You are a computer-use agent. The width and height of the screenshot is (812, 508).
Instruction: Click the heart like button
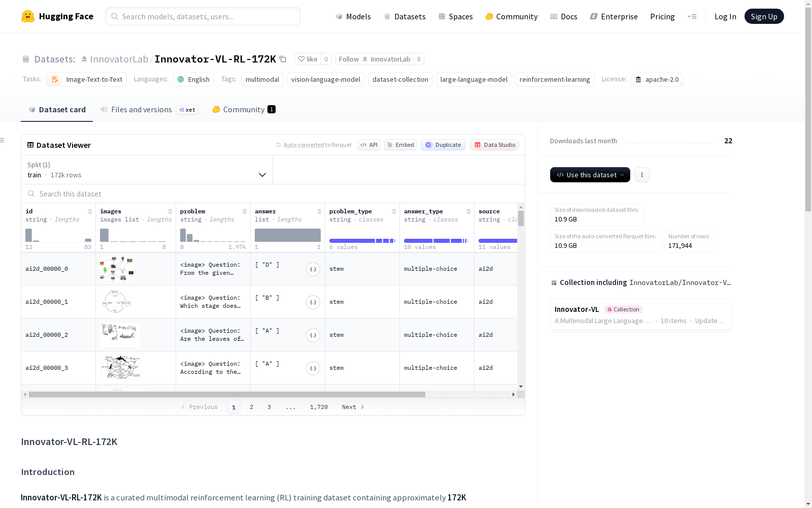[308, 59]
